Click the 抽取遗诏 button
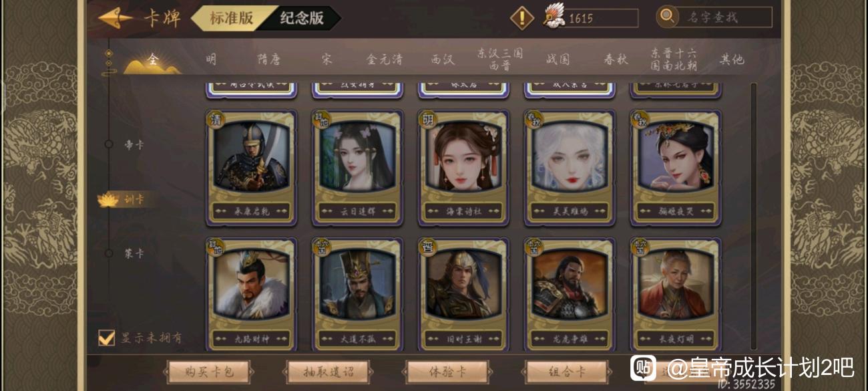 [x=329, y=372]
